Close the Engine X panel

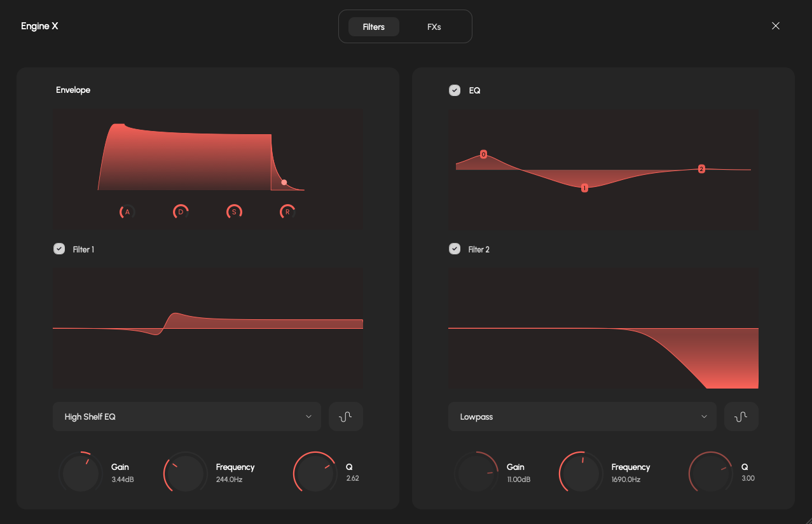[775, 26]
